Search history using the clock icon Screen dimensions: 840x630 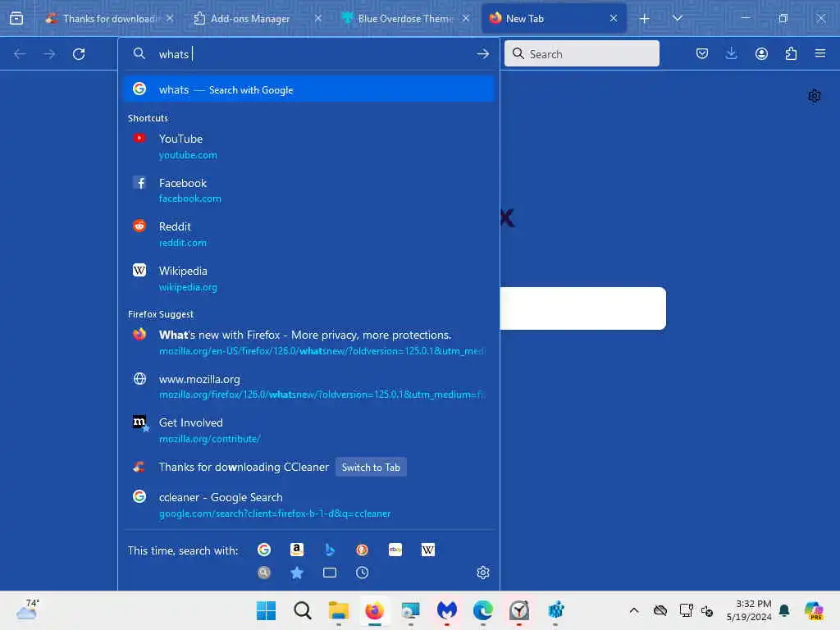pos(362,573)
